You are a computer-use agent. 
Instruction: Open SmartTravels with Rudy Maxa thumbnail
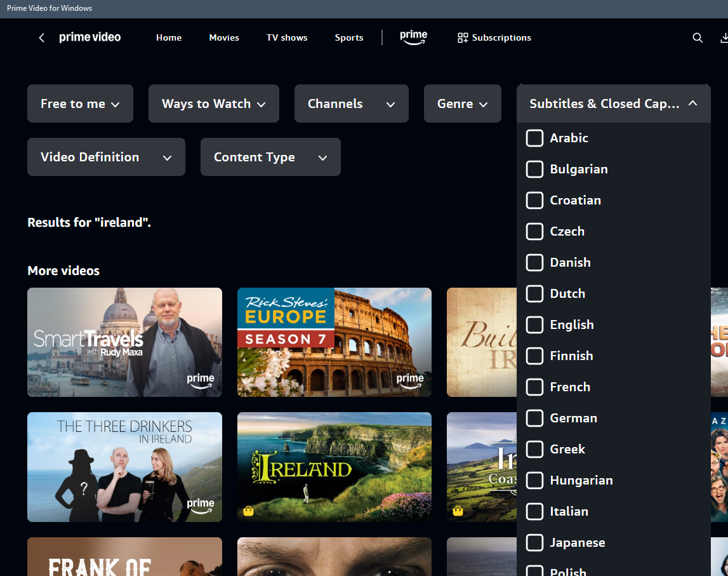coord(124,342)
